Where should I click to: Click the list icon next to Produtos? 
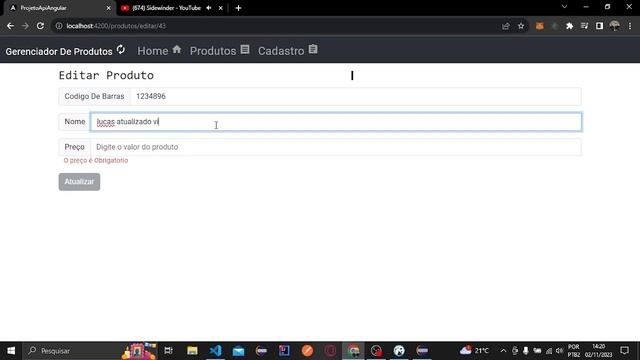point(245,50)
